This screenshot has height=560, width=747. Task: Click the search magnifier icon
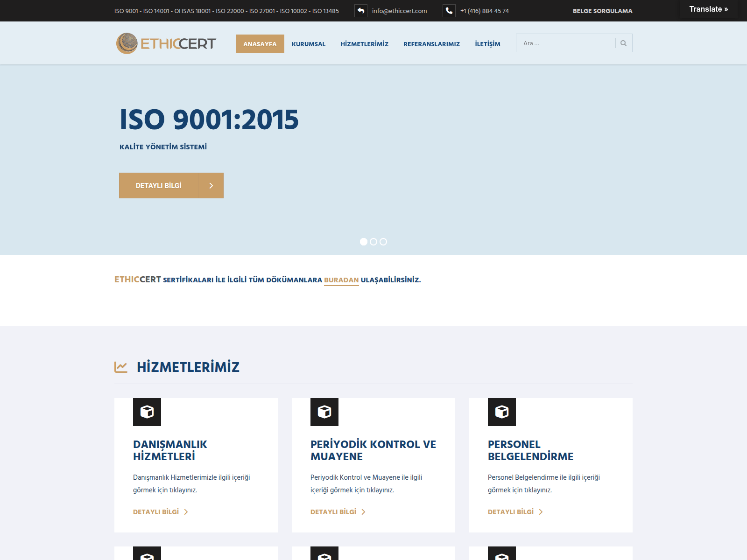tap(623, 43)
